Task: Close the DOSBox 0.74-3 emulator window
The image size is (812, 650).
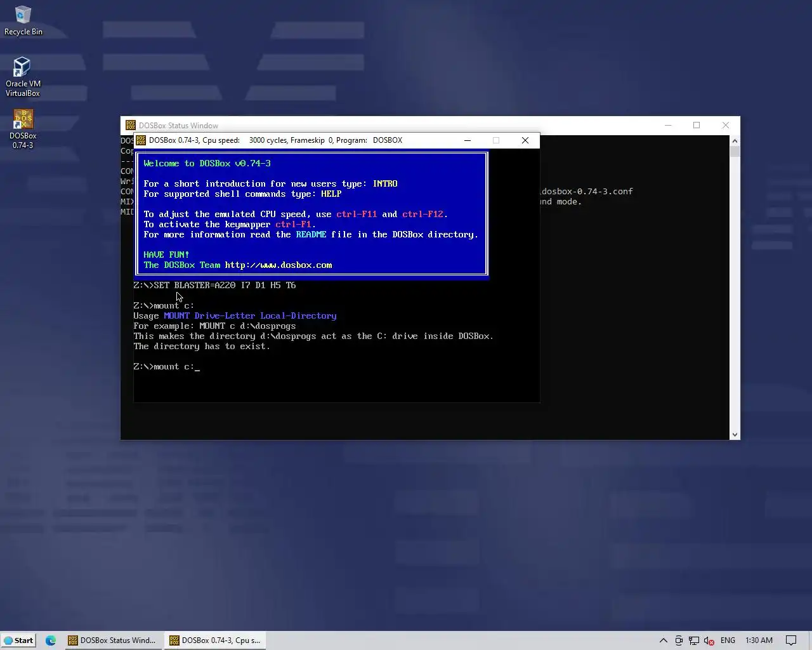Action: [x=525, y=140]
